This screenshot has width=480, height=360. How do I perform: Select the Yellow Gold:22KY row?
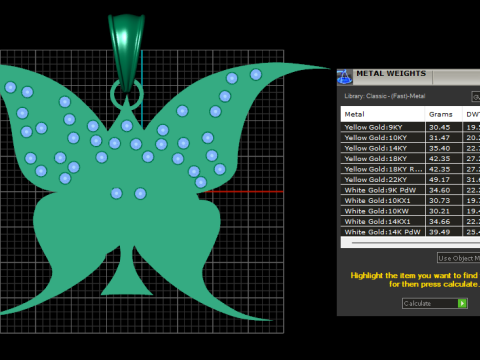tap(410, 179)
